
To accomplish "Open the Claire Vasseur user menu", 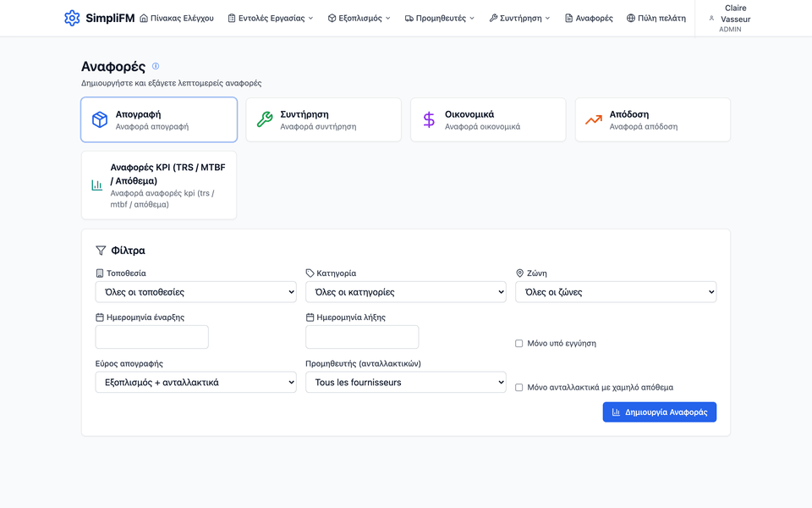I will 730,18.
